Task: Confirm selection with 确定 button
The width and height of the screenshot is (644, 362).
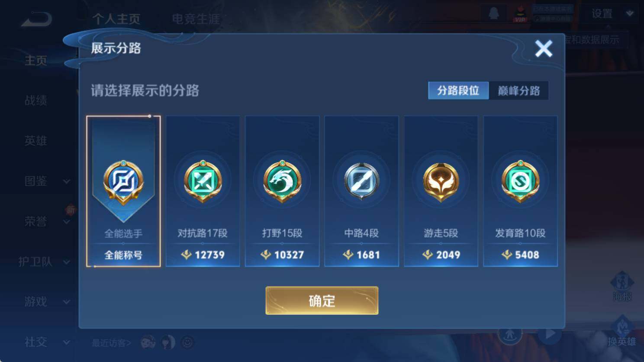Action: point(322,301)
